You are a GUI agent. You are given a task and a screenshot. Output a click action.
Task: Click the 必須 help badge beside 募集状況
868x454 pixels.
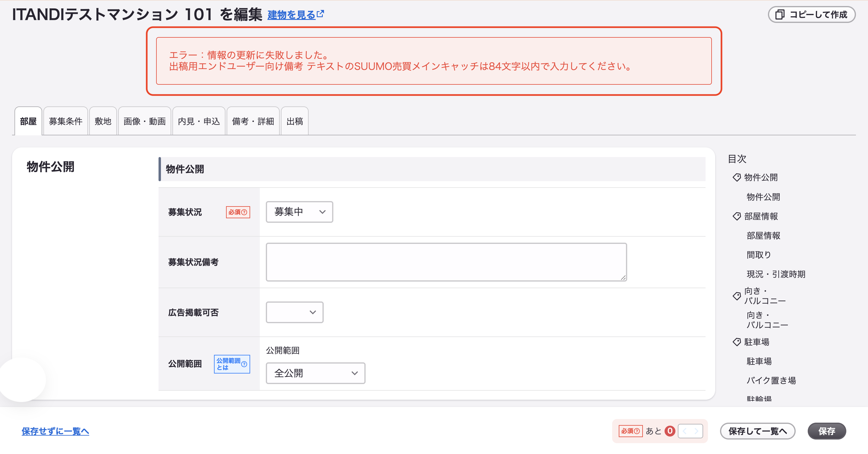238,212
